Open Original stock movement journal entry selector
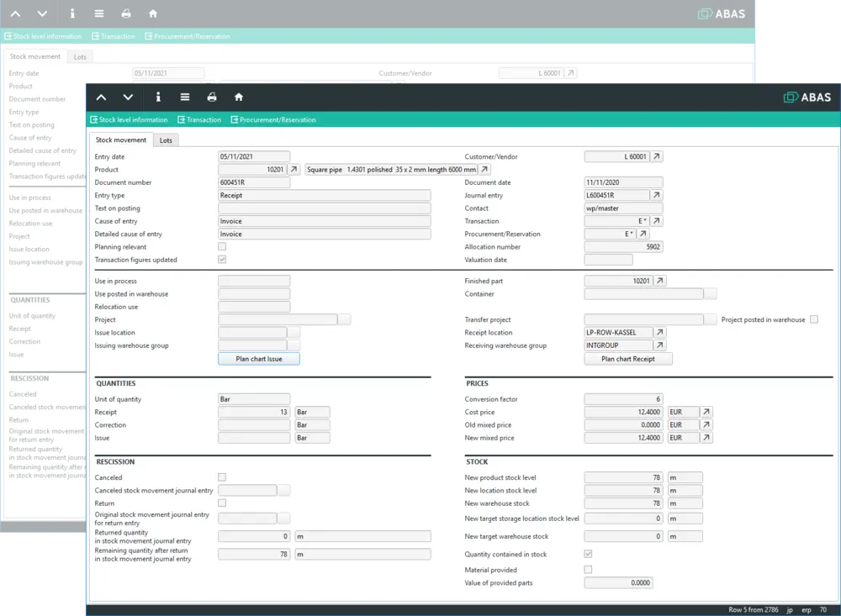841x616 pixels. (x=283, y=519)
